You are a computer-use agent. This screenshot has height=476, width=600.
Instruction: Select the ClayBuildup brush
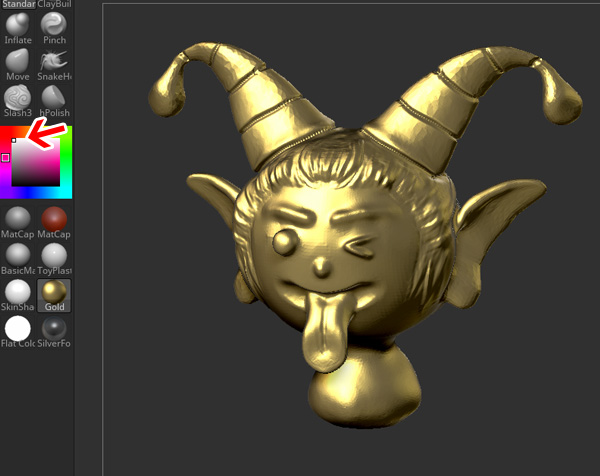(x=54, y=4)
